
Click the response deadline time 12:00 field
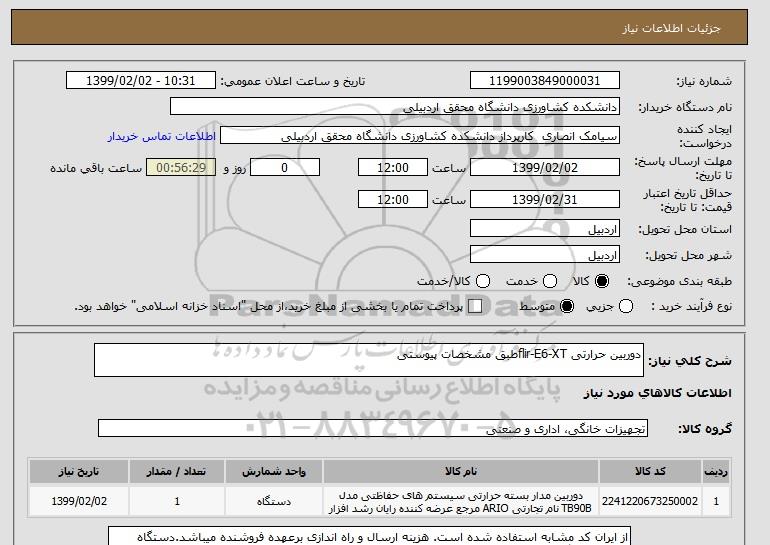(x=393, y=167)
